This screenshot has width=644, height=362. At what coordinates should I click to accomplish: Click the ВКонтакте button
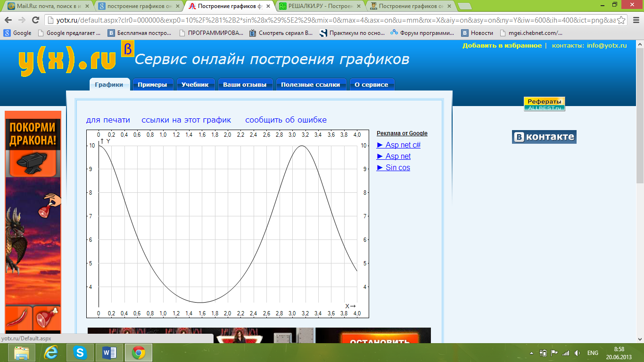coord(544,137)
